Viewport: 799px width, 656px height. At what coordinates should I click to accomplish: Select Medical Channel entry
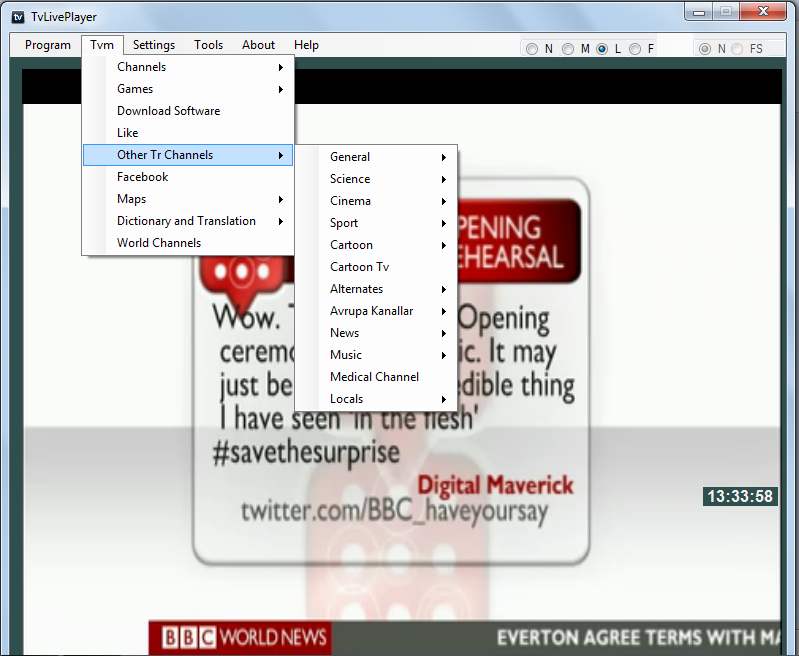point(374,377)
